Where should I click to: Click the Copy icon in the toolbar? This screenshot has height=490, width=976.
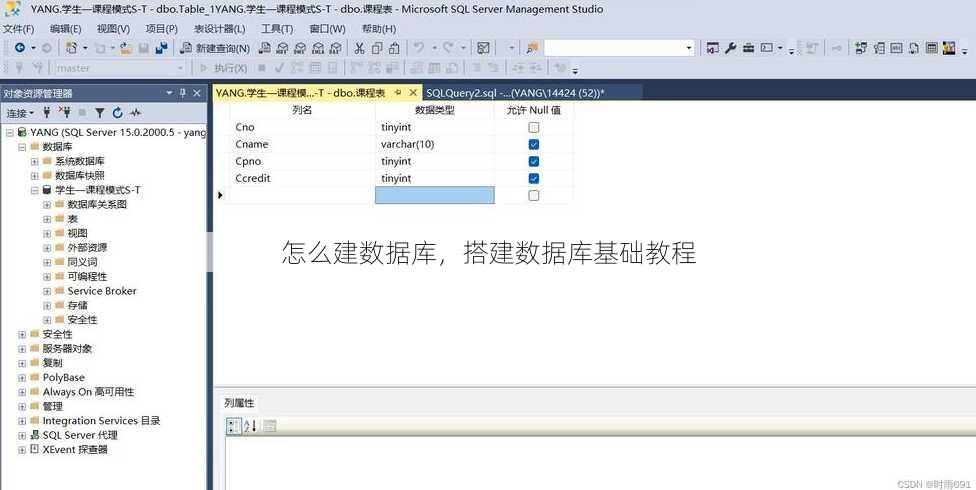(377, 48)
